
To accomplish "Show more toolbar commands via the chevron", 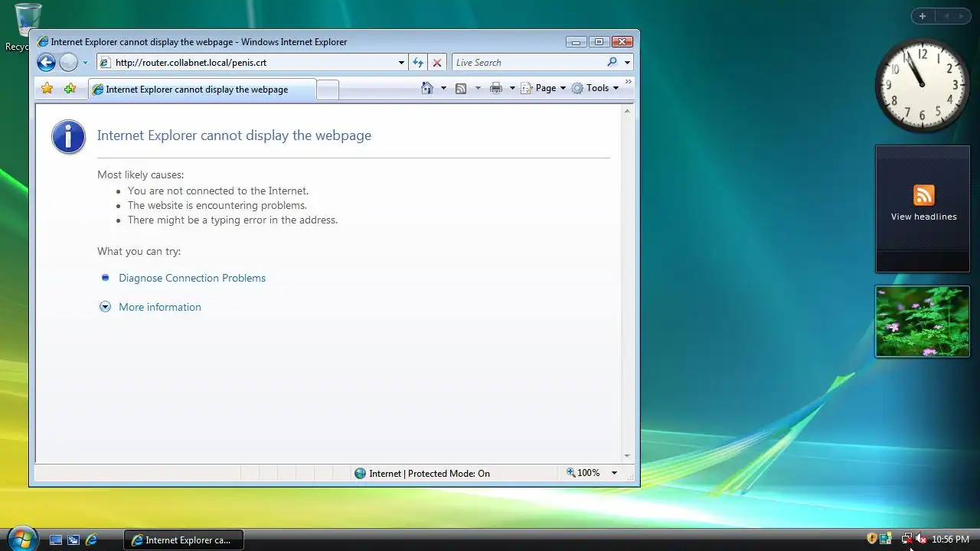I will click(x=629, y=82).
